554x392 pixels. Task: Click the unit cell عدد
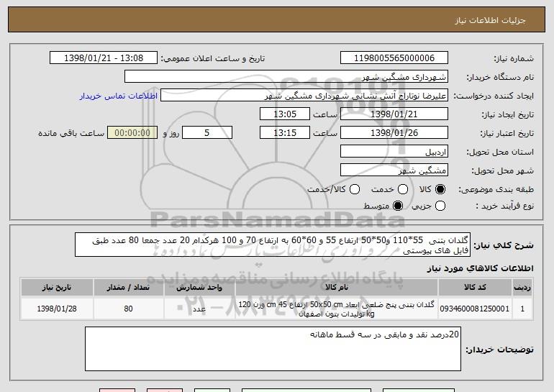coord(199,309)
